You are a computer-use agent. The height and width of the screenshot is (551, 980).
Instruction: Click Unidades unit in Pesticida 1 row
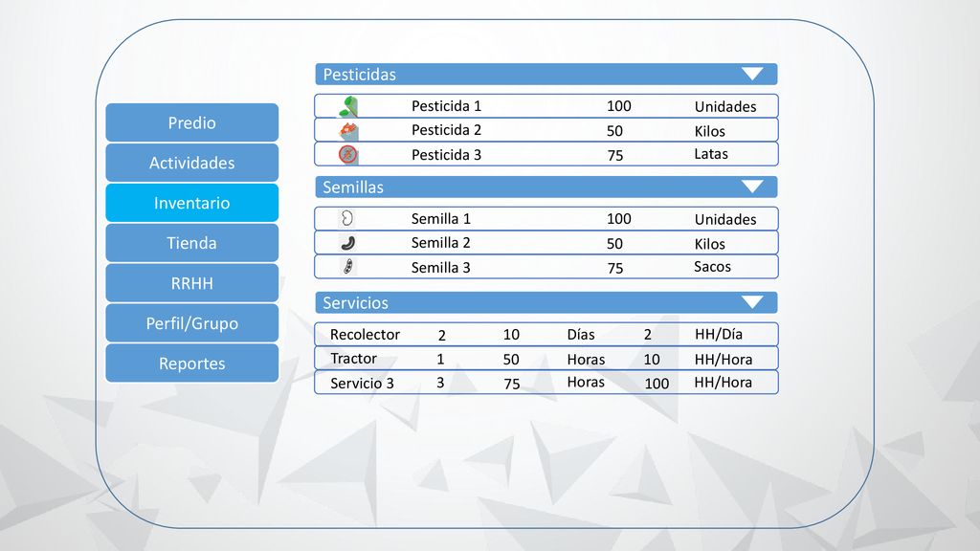point(725,107)
